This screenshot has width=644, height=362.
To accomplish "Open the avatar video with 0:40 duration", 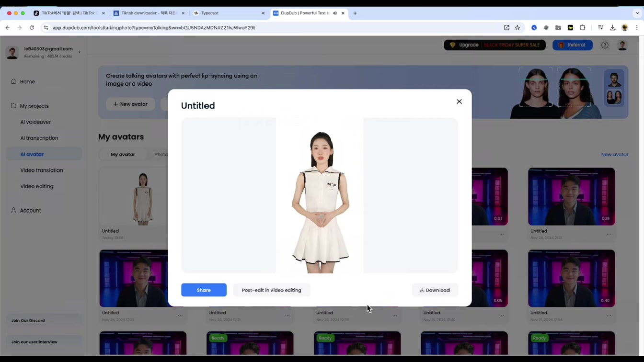I will tap(572, 278).
